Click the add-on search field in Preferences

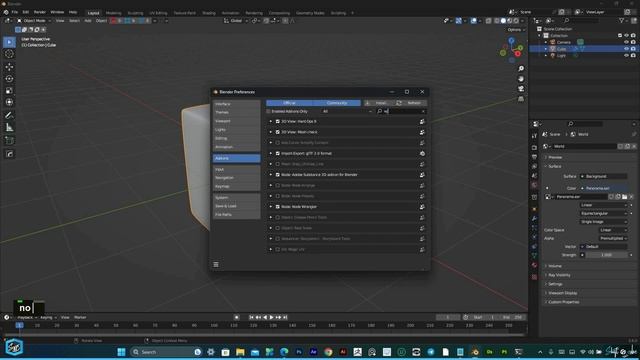pos(401,111)
